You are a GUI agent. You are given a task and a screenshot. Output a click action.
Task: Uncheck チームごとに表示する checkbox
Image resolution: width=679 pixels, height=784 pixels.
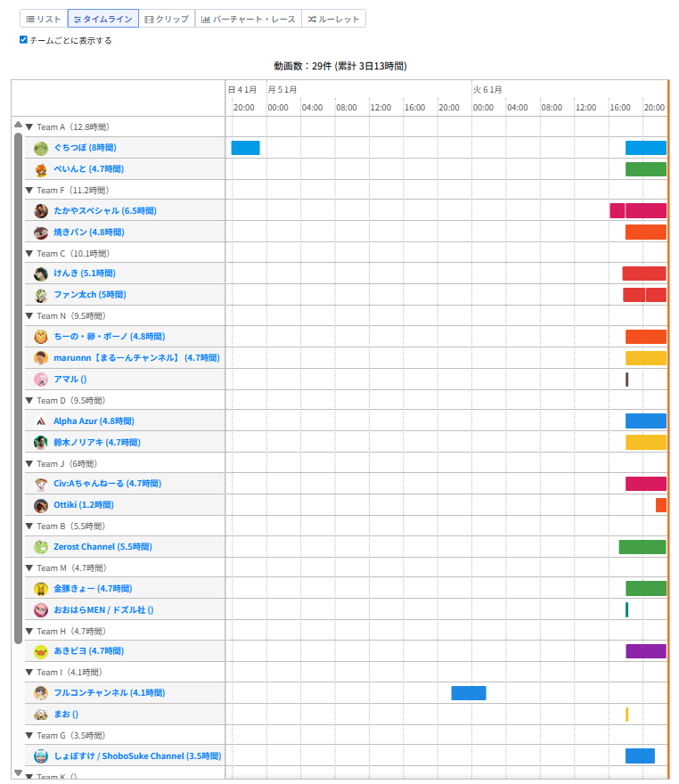23,39
